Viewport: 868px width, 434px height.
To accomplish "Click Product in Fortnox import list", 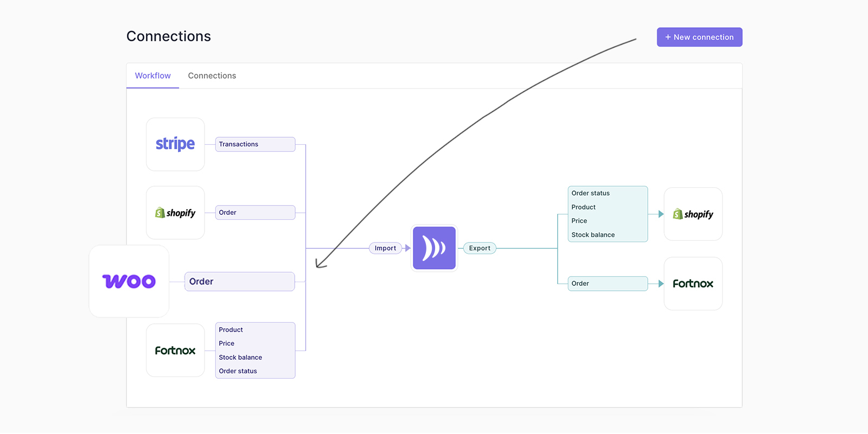I will click(x=231, y=330).
